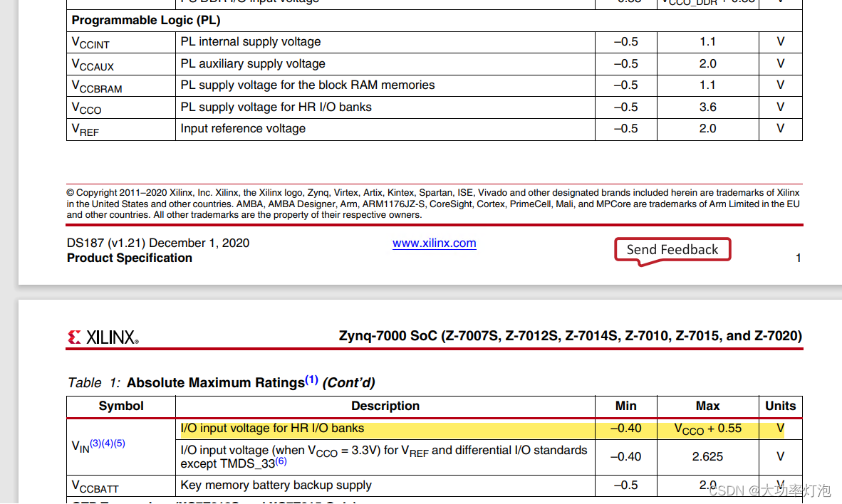Viewport: 842px width, 504px height.
Task: Click the 2.625 max value
Action: [x=708, y=457]
